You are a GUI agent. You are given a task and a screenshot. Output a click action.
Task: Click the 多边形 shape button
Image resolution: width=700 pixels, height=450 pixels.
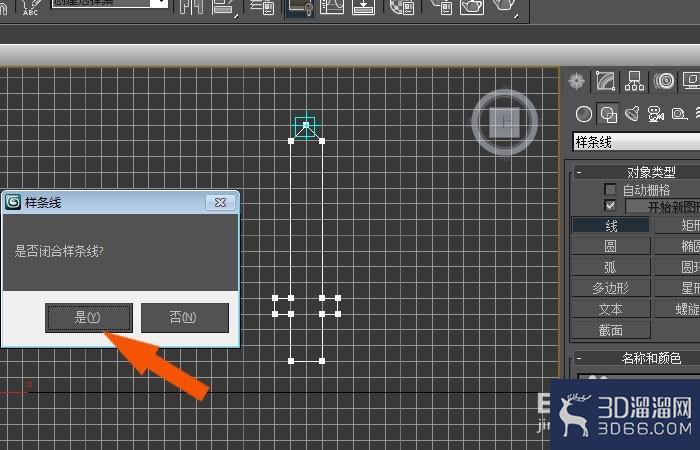click(x=611, y=288)
